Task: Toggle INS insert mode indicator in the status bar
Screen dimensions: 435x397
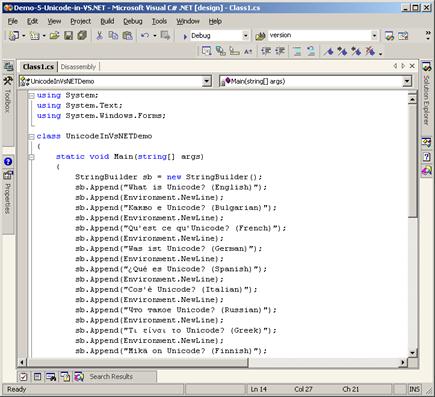Action: point(414,389)
